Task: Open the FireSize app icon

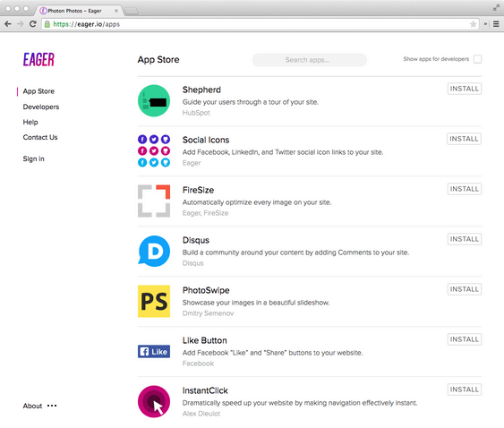Action: 154,201
